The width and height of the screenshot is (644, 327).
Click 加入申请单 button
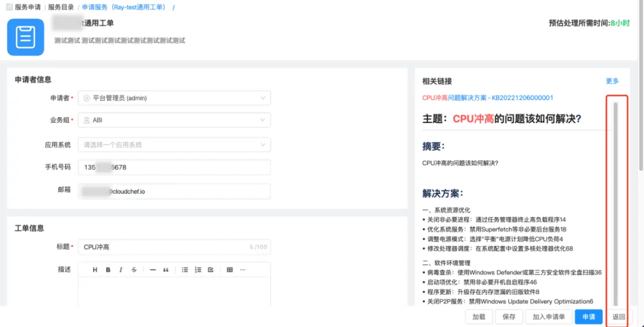[549, 317]
